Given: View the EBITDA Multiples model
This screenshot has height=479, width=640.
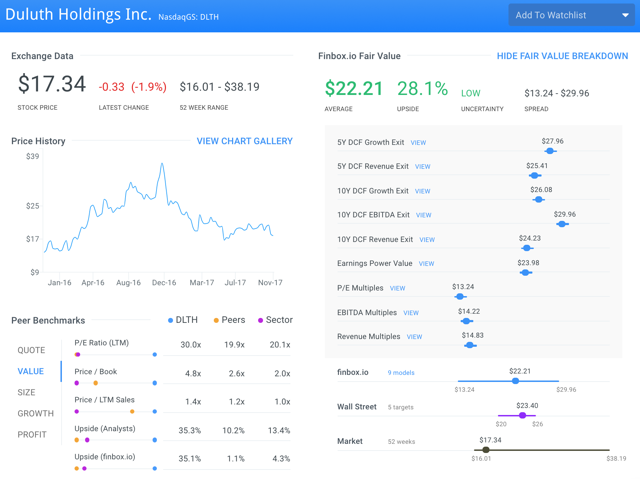Looking at the screenshot, I should (x=411, y=313).
